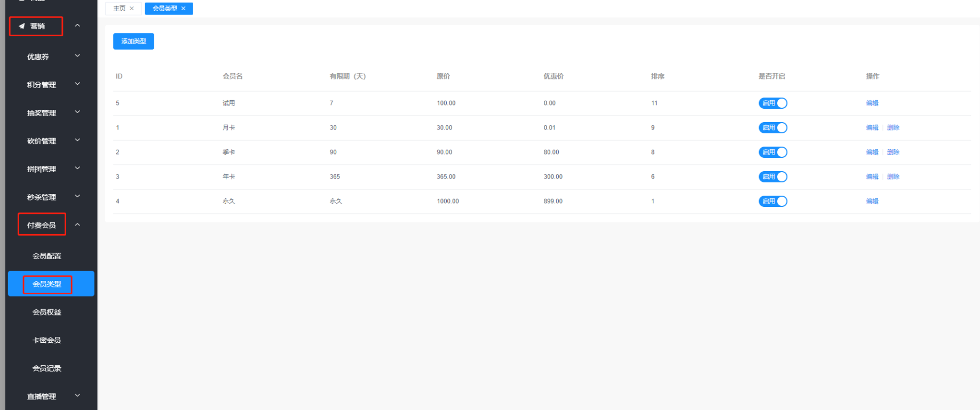Close the 主页 tab using its X
Screen dimensions: 980x410
click(x=132, y=9)
